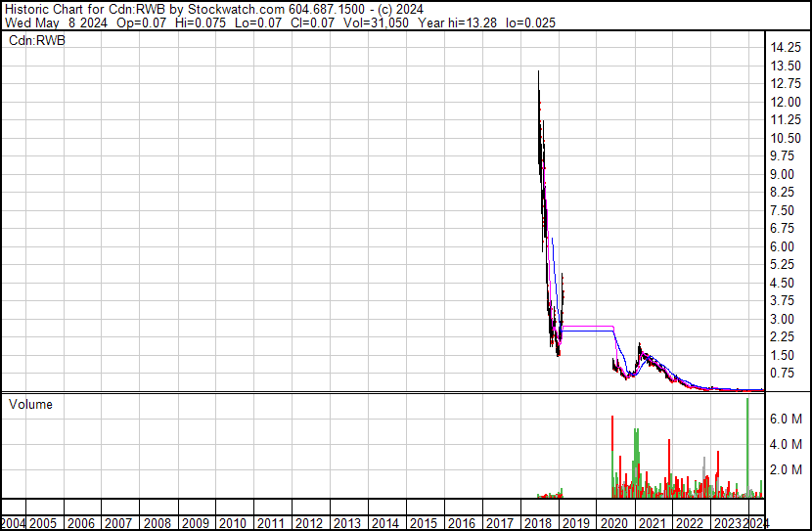The height and width of the screenshot is (531, 812).
Task: Click the 4.50 price axis label
Action: pos(782,283)
